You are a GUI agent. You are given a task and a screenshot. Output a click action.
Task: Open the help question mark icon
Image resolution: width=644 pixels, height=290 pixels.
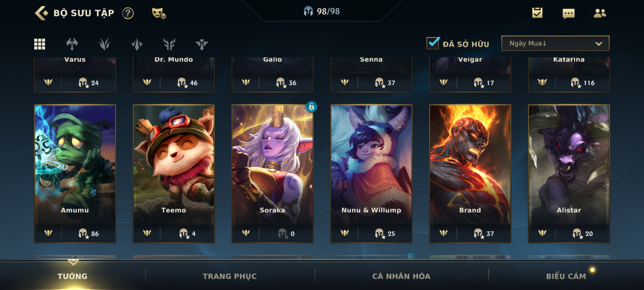point(128,13)
